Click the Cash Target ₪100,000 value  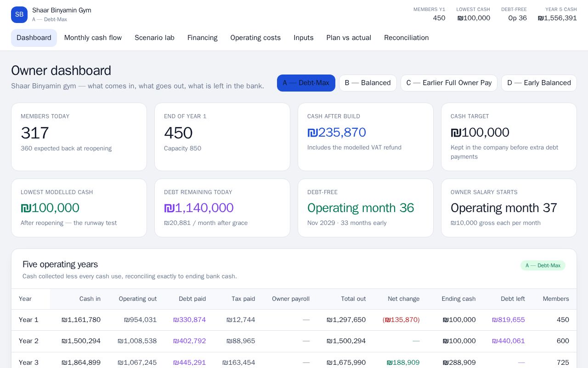coord(480,132)
